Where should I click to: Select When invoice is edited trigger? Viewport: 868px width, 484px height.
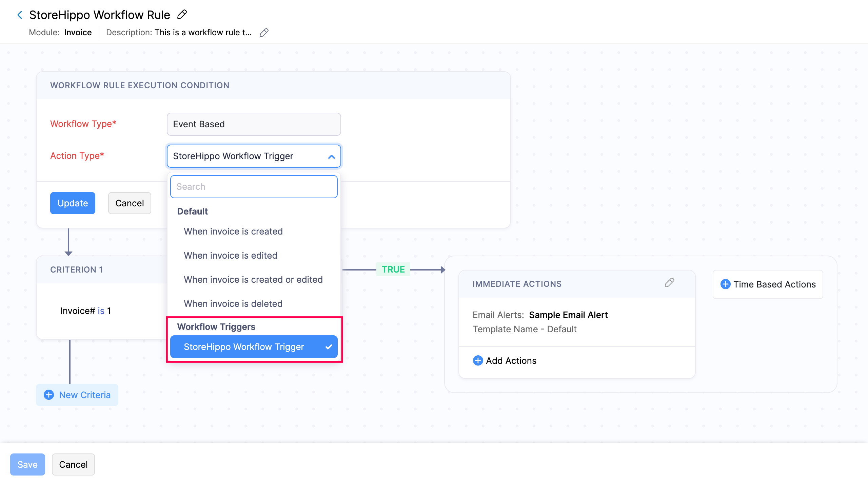point(230,255)
